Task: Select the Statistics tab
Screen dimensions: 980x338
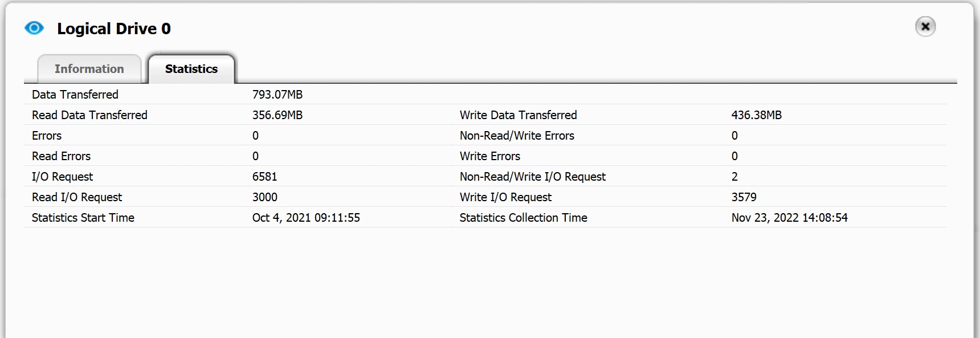Action: point(191,69)
